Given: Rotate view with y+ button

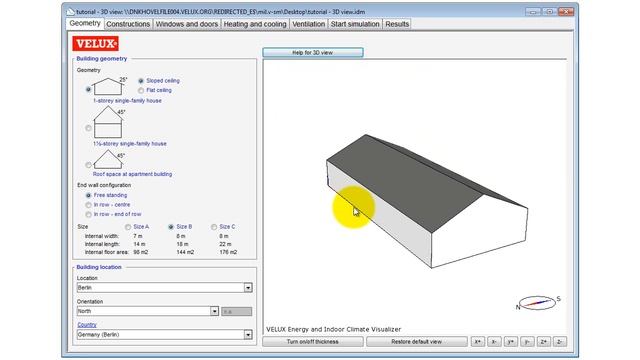Looking at the screenshot, I should pos(511,342).
